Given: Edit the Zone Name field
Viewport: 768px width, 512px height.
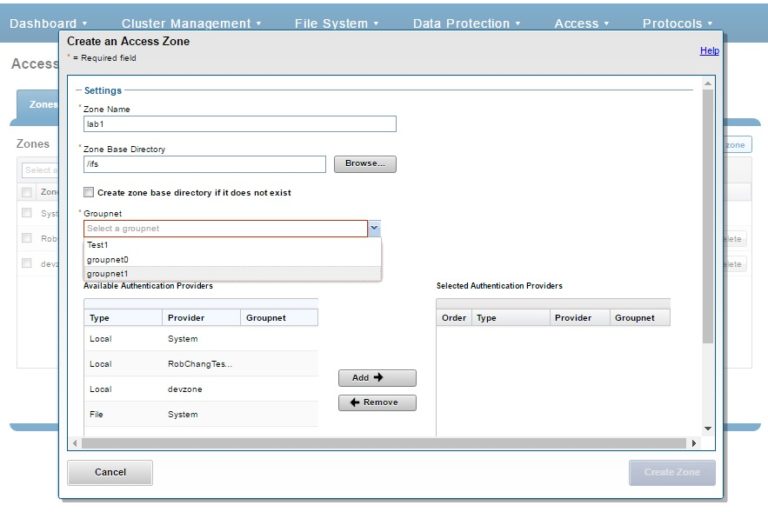Looking at the screenshot, I should coord(240,124).
